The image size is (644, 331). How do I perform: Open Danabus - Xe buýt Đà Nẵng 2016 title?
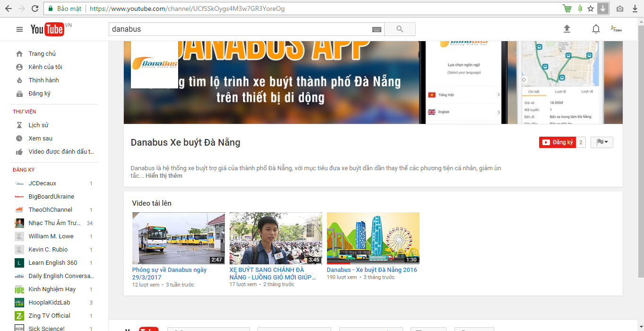[x=372, y=270]
